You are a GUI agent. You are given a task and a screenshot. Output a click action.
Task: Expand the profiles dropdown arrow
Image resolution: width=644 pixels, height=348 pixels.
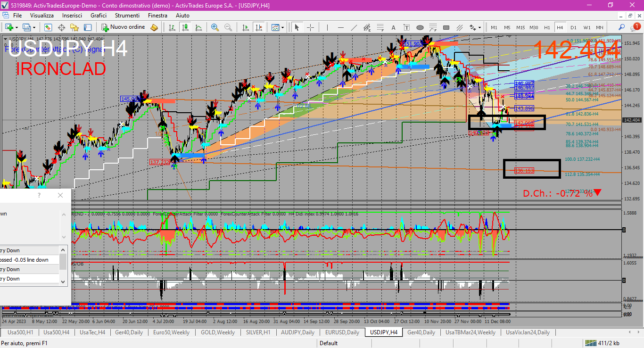[x=34, y=27]
